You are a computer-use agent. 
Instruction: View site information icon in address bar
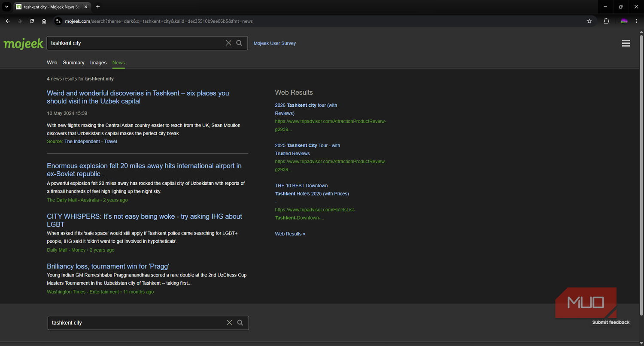point(59,21)
